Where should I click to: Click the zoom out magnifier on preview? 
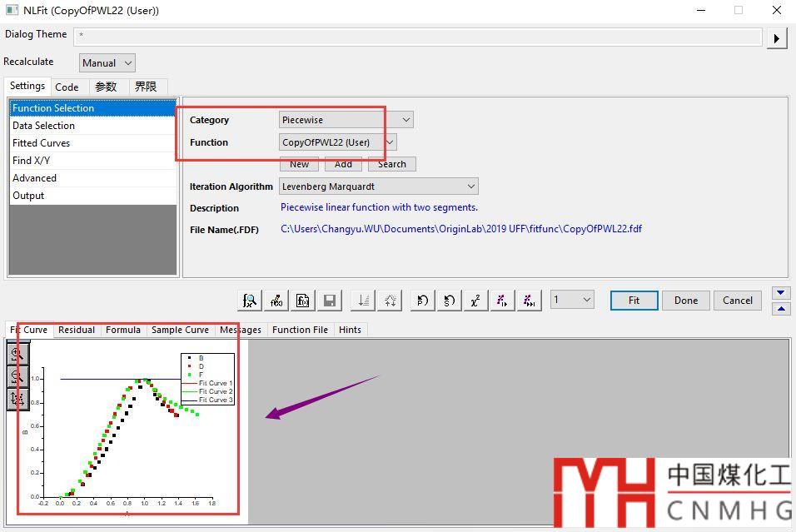[x=17, y=377]
